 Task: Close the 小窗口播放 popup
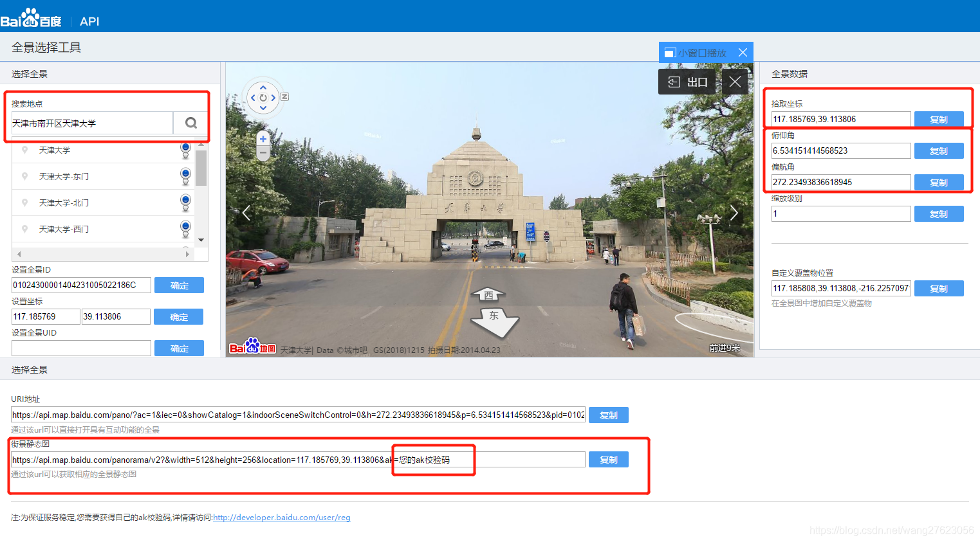(x=743, y=53)
